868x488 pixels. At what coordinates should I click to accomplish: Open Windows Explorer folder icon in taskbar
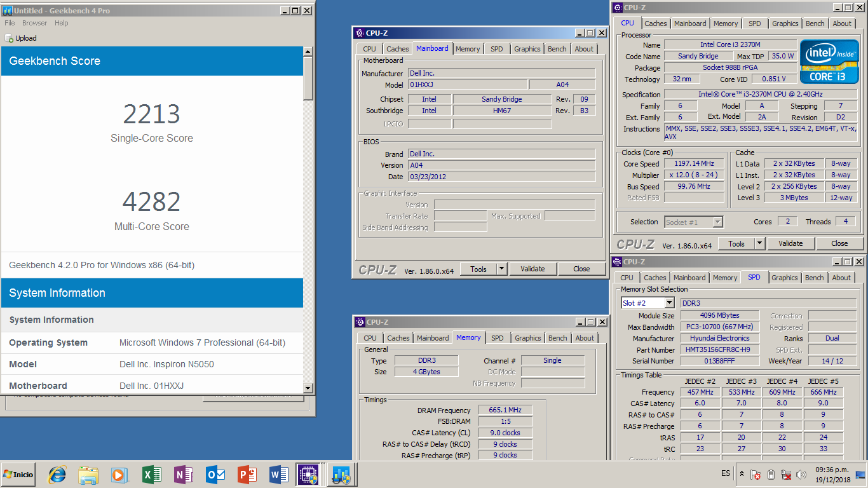pos(88,475)
